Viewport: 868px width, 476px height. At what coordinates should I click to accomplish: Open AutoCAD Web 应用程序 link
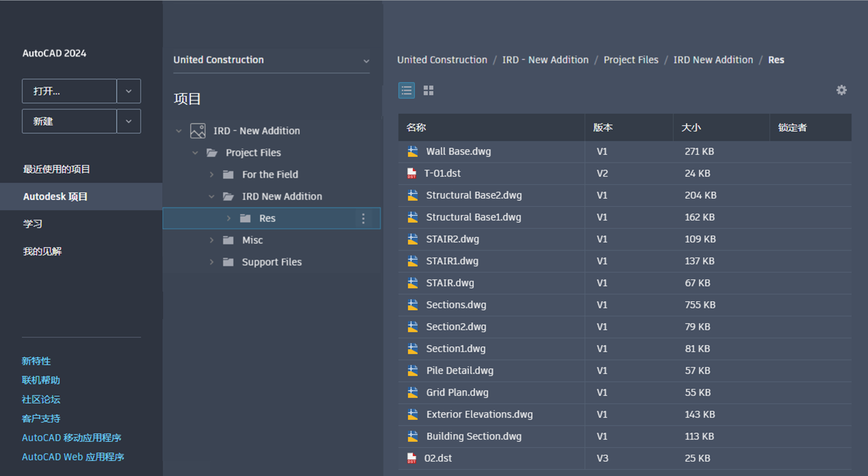(x=73, y=457)
